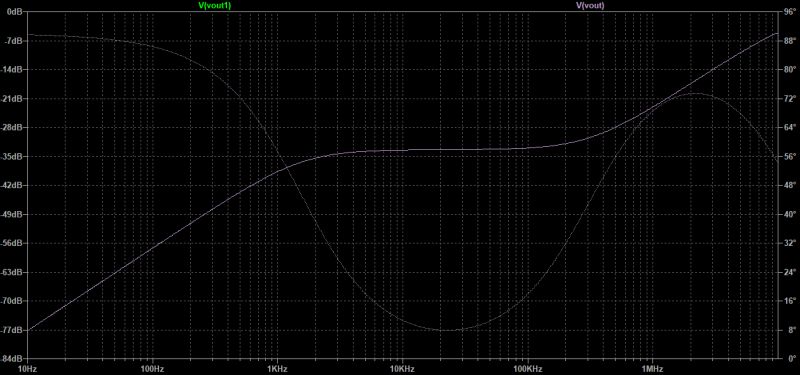800x375 pixels.
Task: Click the -63dB magnitude axis label
Action: (x=12, y=272)
